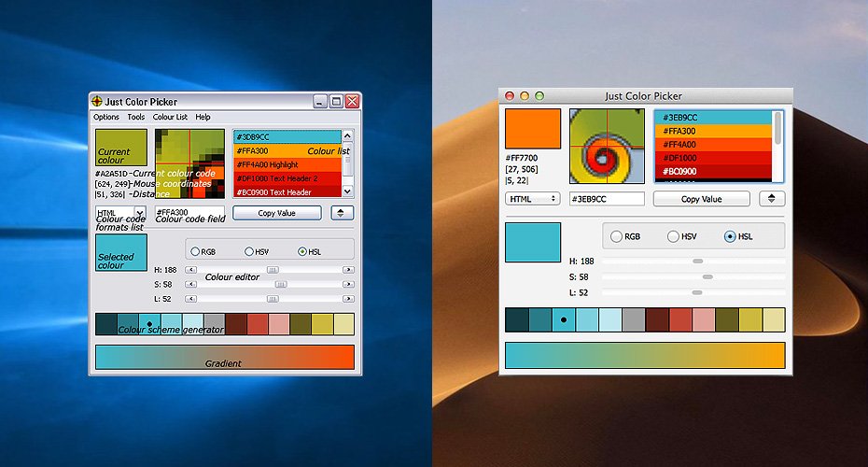The image size is (868, 467).
Task: Open the Options menu
Action: tap(106, 117)
